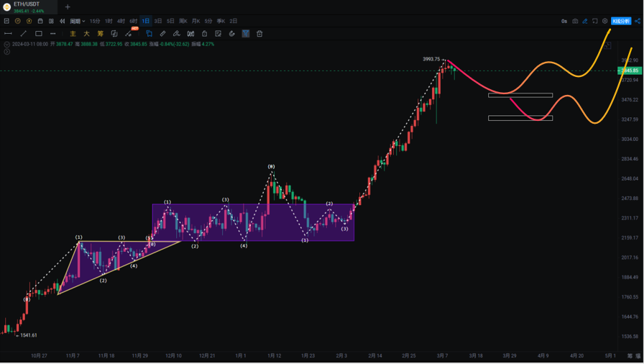Click the shrink-chart icon near price axis
Image resolution: width=644 pixels, height=364 pixels.
coord(607,45)
